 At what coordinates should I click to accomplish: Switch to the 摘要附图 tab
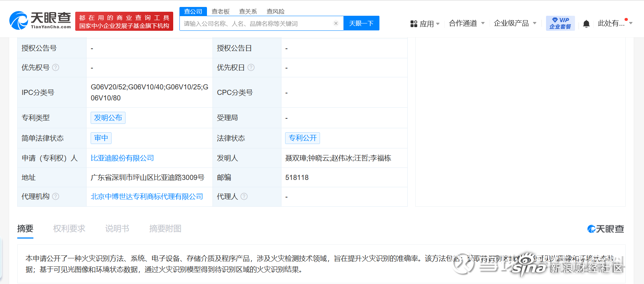point(165,229)
